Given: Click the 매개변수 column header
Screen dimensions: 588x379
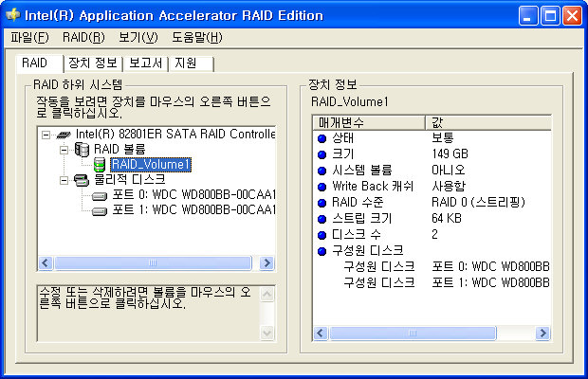Looking at the screenshot, I should pos(369,122).
